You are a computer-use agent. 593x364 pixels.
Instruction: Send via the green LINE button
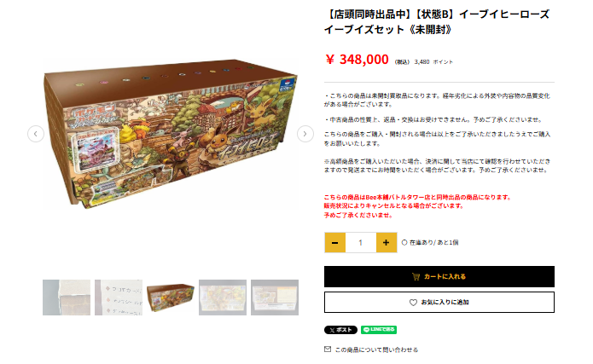coord(379,330)
